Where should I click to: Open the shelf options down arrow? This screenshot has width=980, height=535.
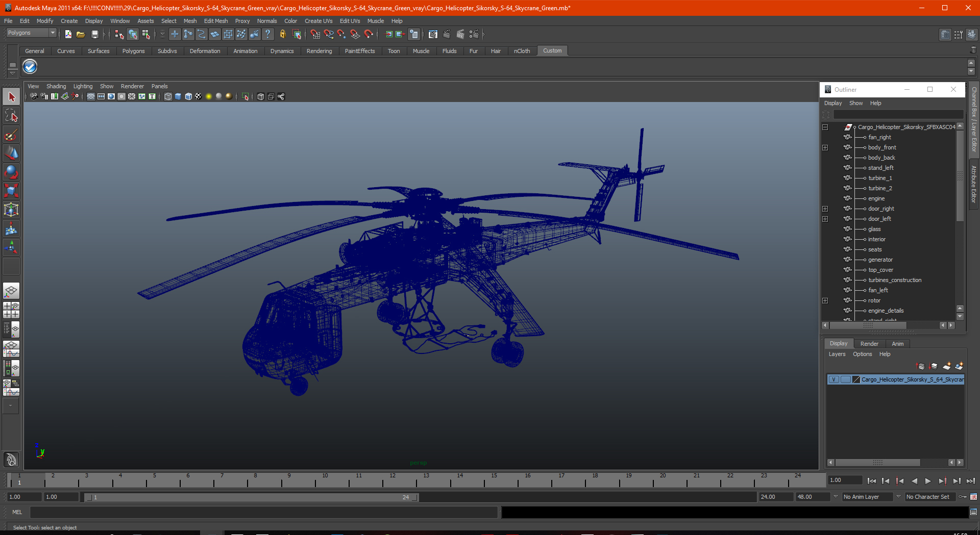point(12,73)
